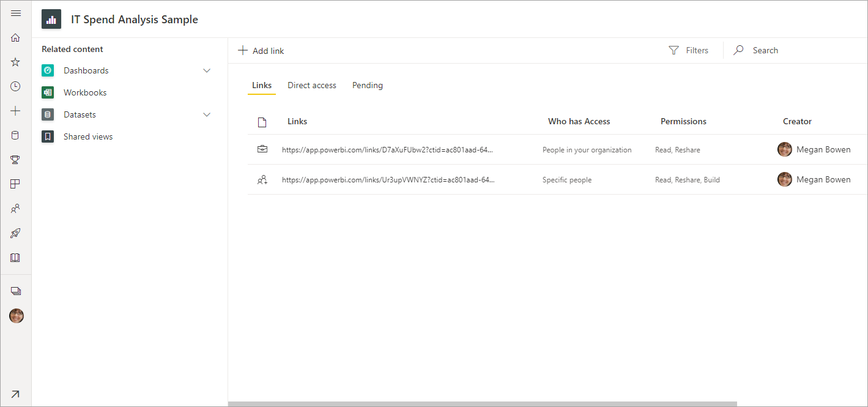Click the expand arrow icon at sidebar bottom
The width and height of the screenshot is (868, 407).
15,394
